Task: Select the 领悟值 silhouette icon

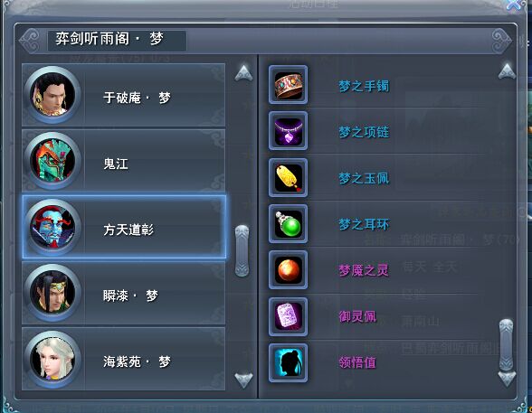Action: [288, 363]
